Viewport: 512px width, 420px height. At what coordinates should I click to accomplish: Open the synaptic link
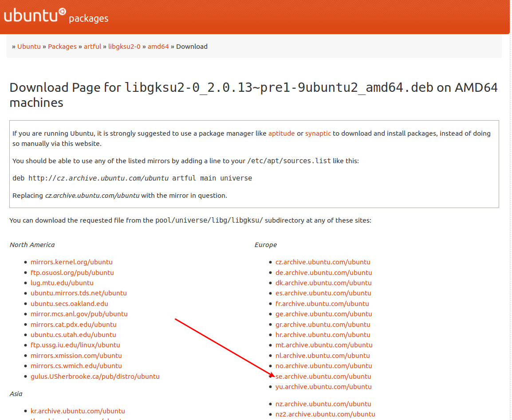(x=318, y=133)
